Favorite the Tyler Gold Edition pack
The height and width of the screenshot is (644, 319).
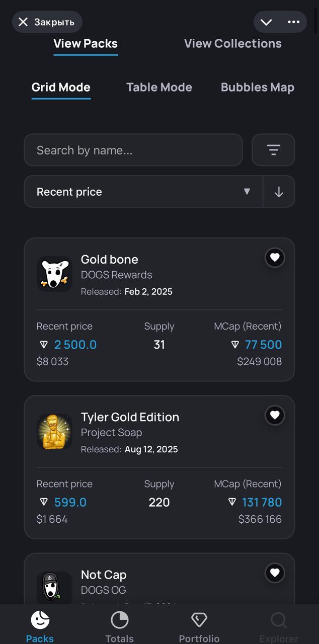(x=275, y=416)
